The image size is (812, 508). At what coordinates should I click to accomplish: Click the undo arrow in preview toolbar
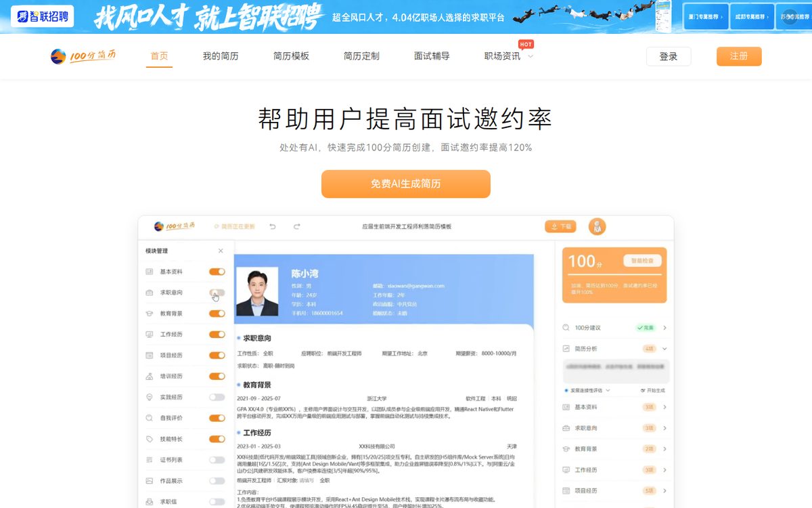[x=273, y=226]
